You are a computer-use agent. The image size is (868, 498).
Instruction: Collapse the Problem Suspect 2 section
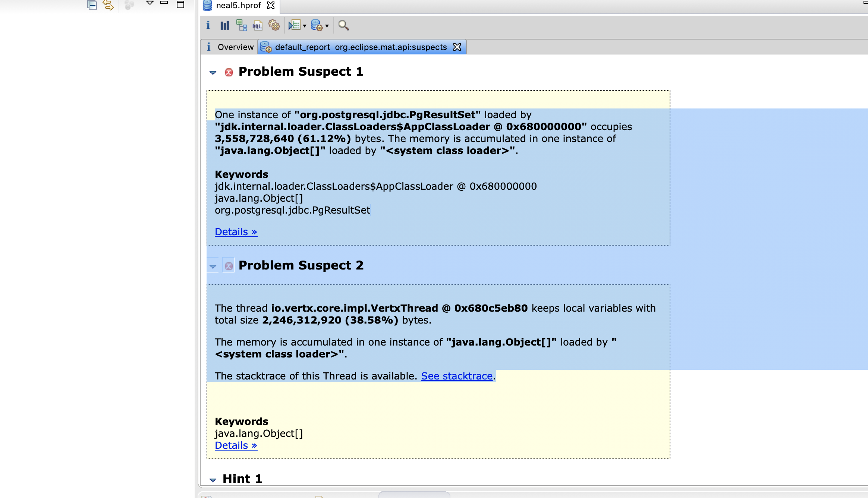[213, 266]
